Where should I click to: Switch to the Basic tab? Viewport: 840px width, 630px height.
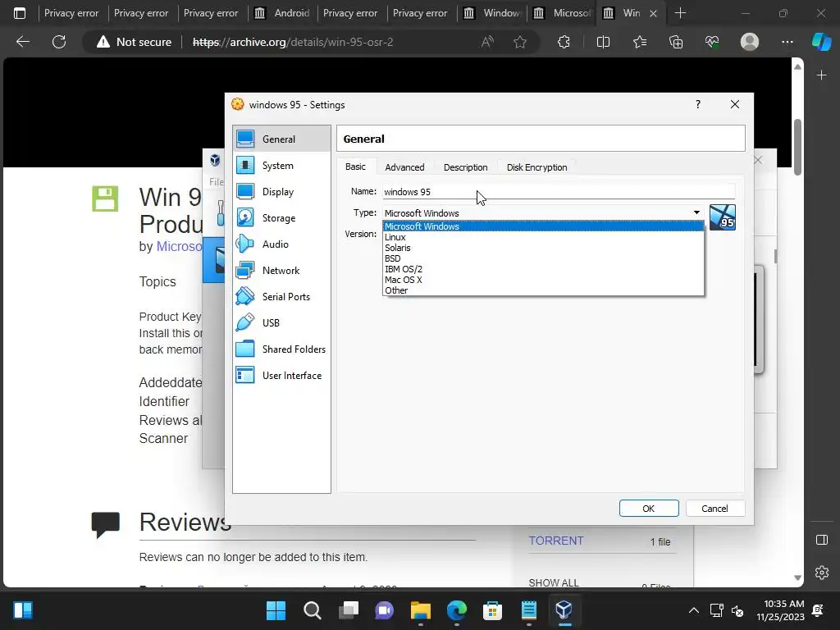click(x=355, y=167)
